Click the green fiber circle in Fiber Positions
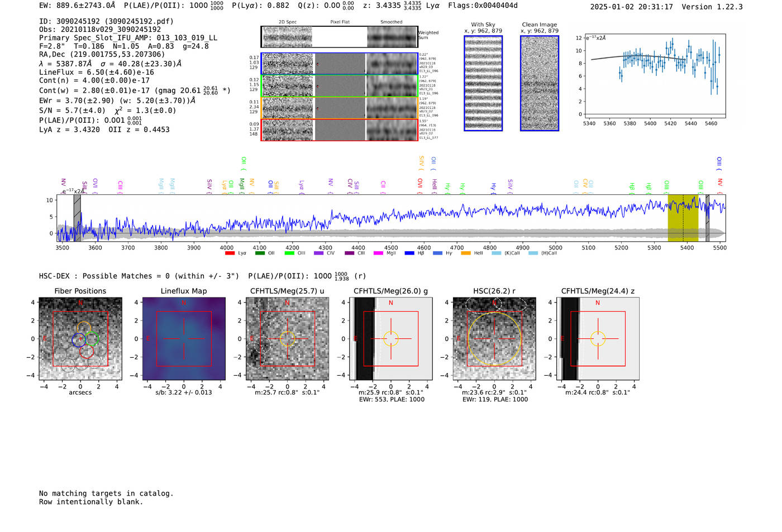The width and height of the screenshot is (782, 532). coord(92,338)
